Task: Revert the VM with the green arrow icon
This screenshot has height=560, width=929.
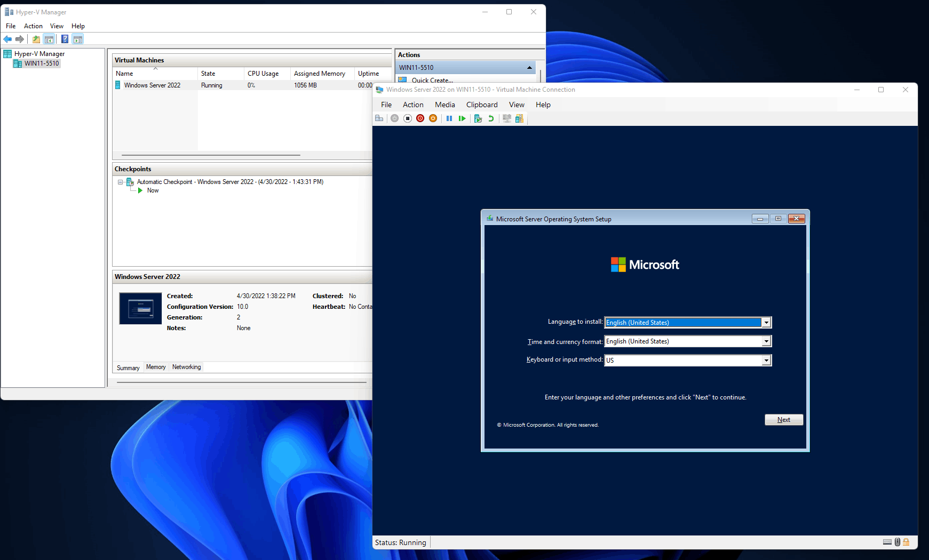Action: 491,118
